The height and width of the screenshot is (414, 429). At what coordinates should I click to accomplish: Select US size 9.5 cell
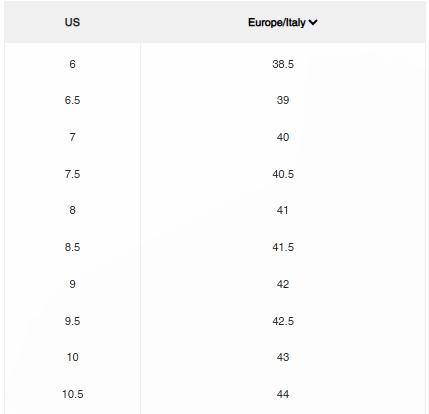coord(72,321)
